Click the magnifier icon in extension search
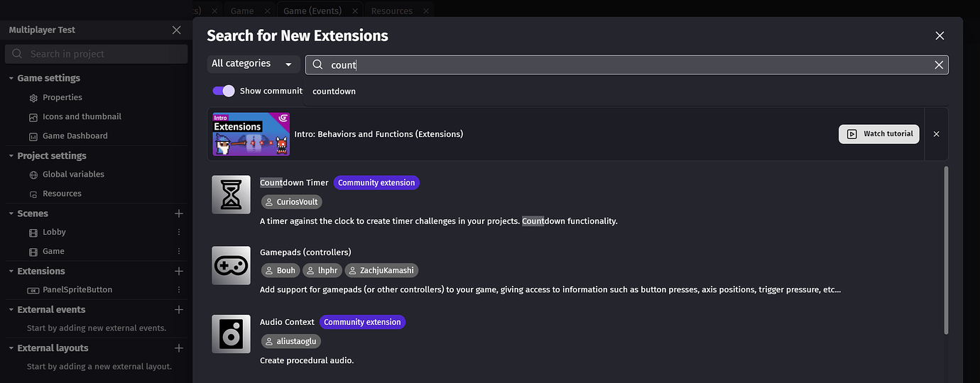Viewport: 980px width, 383px height. click(318, 65)
